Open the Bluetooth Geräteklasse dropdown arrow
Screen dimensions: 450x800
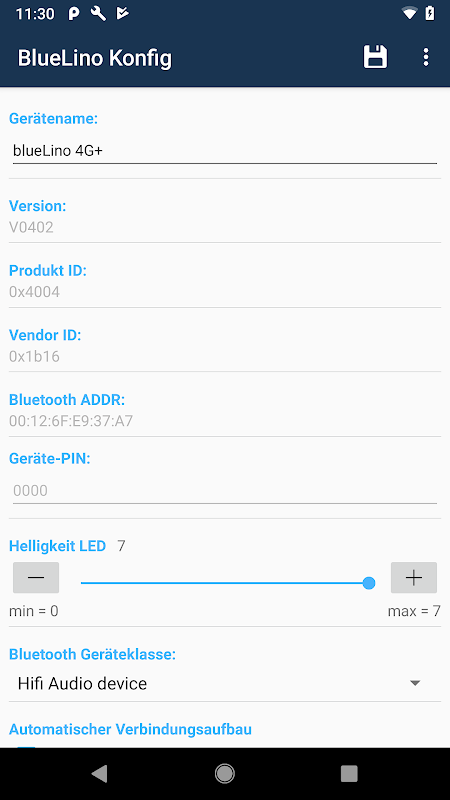(x=415, y=683)
